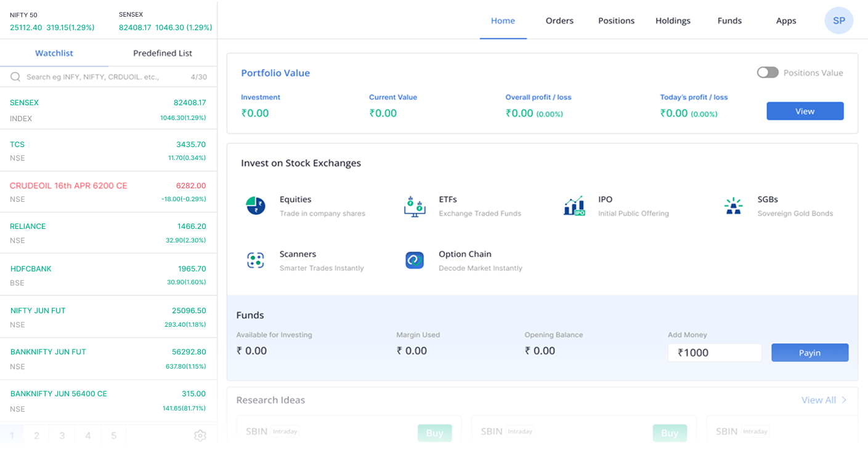868x456 pixels.
Task: Select watchlist page 1
Action: 12,435
